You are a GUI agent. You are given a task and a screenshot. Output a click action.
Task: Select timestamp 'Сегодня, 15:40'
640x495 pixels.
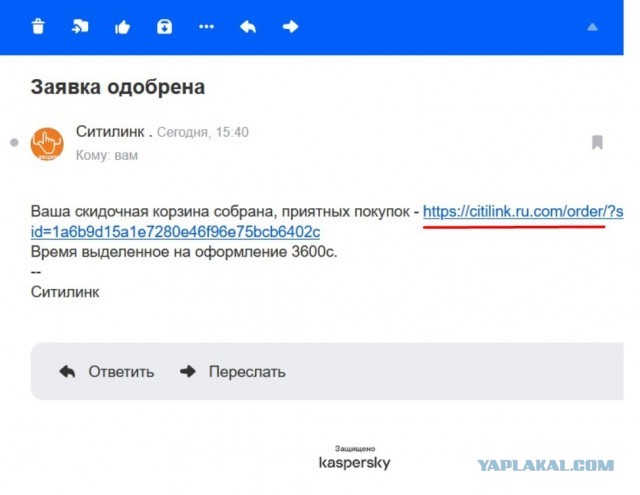(x=203, y=132)
